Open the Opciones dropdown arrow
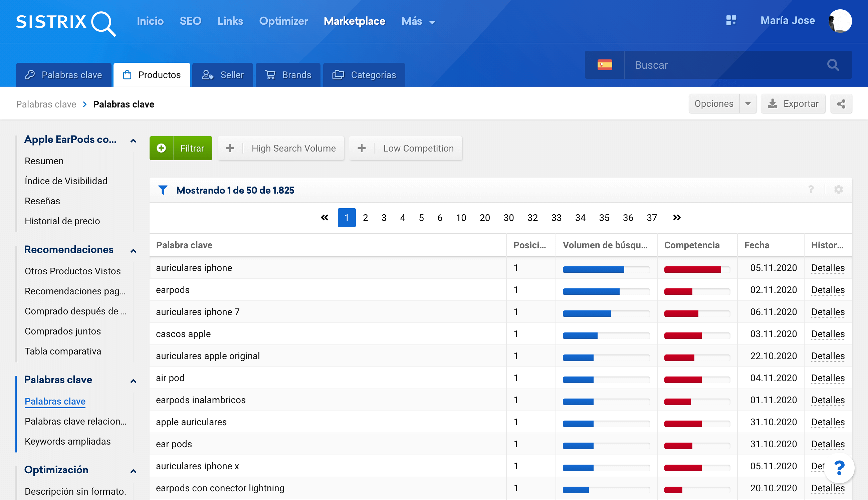Screen dimensions: 868x500 coord(748,104)
